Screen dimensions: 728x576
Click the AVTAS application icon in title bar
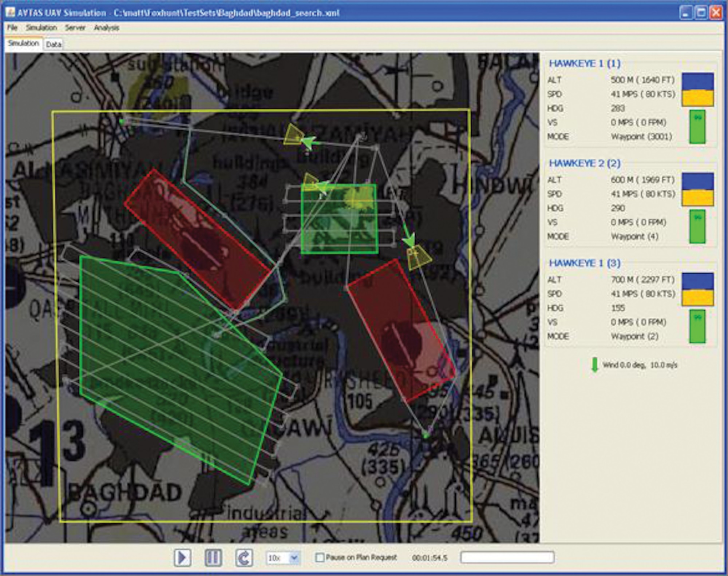click(x=11, y=13)
